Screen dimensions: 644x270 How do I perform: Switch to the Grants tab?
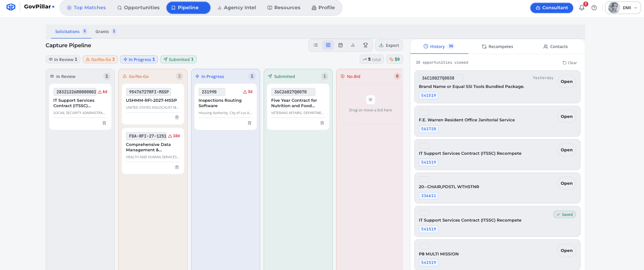[x=106, y=31]
